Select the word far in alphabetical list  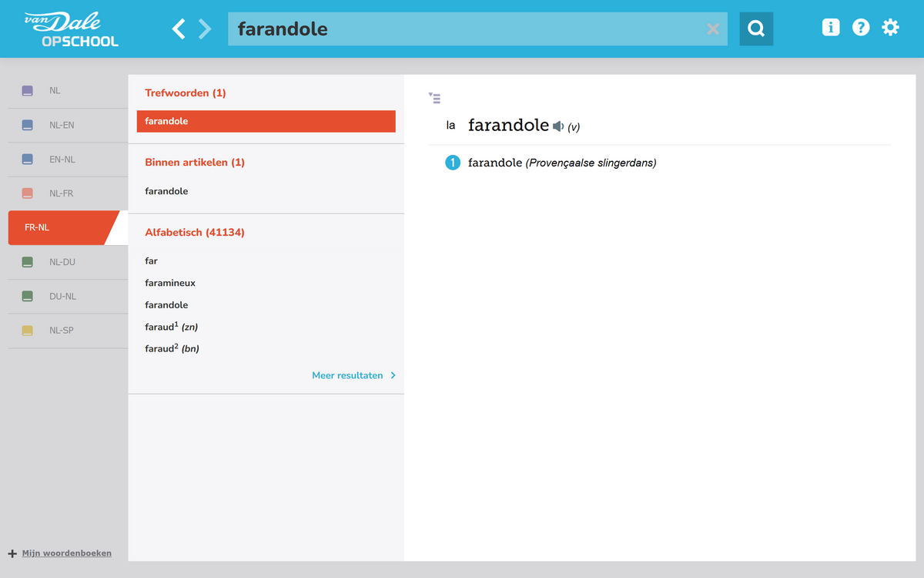coord(151,261)
